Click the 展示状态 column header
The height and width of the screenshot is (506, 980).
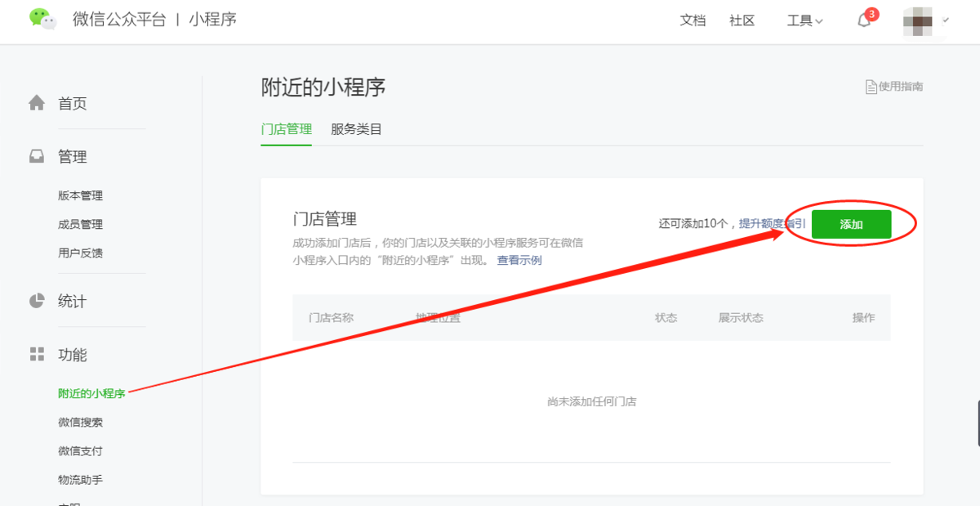point(741,317)
